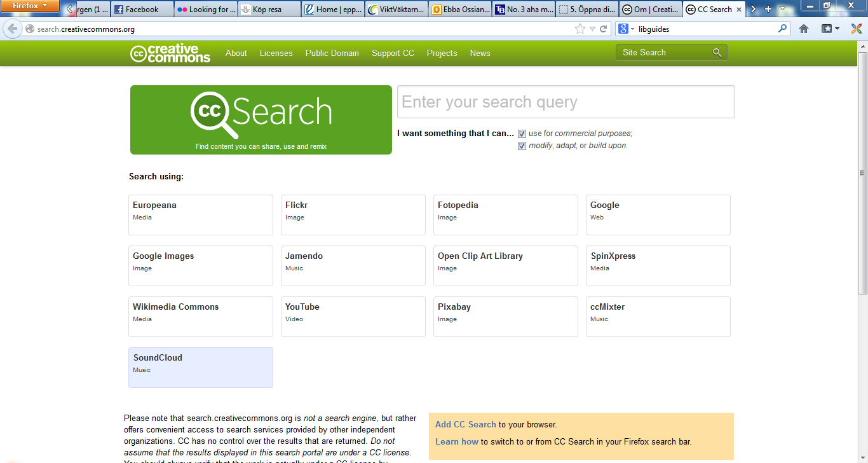Switch to the 'Home | epp...' tab
The width and height of the screenshot is (868, 463).
(x=333, y=10)
